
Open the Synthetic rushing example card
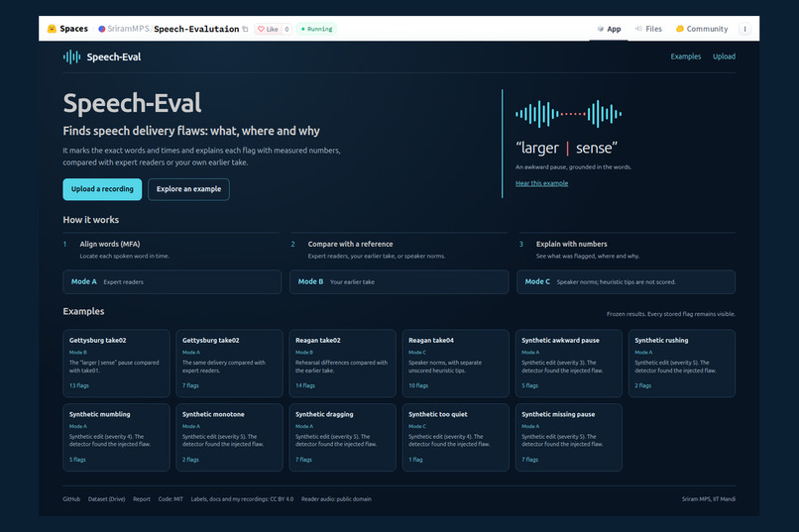point(682,364)
